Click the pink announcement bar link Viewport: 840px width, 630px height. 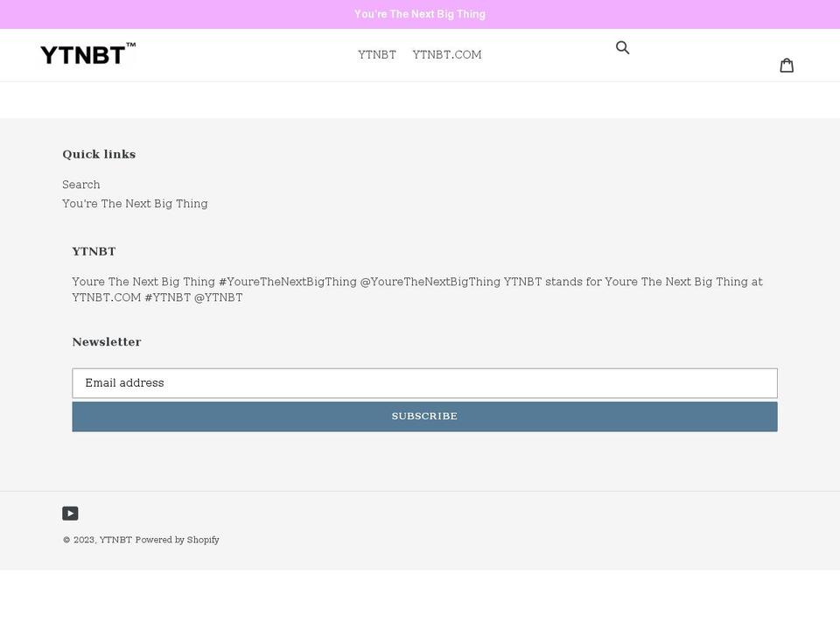pyautogui.click(x=420, y=15)
